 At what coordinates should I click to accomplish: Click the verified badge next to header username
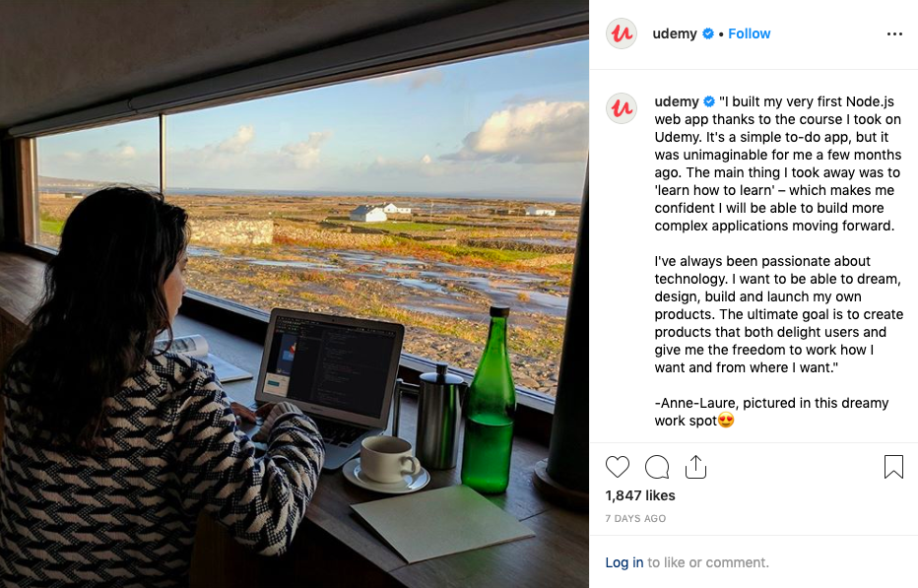708,33
